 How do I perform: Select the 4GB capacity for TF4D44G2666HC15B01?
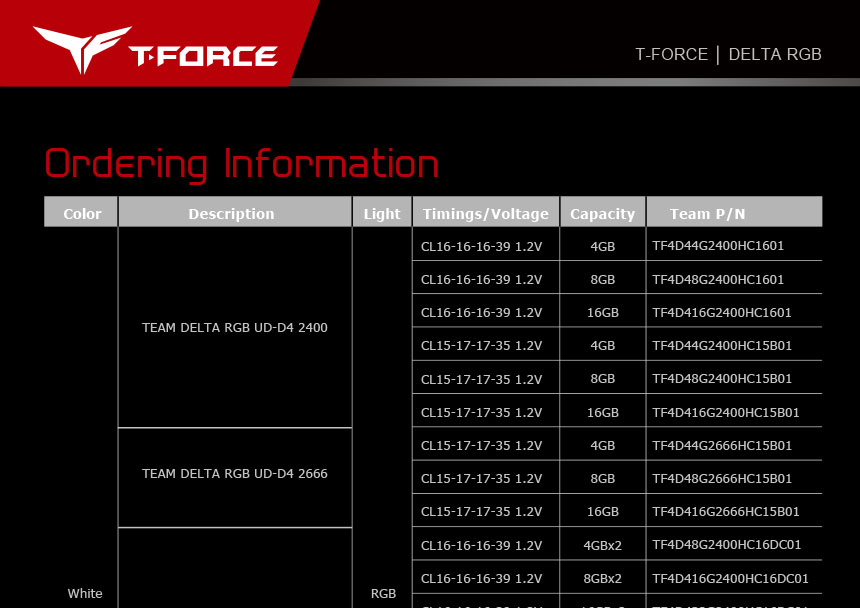click(603, 445)
